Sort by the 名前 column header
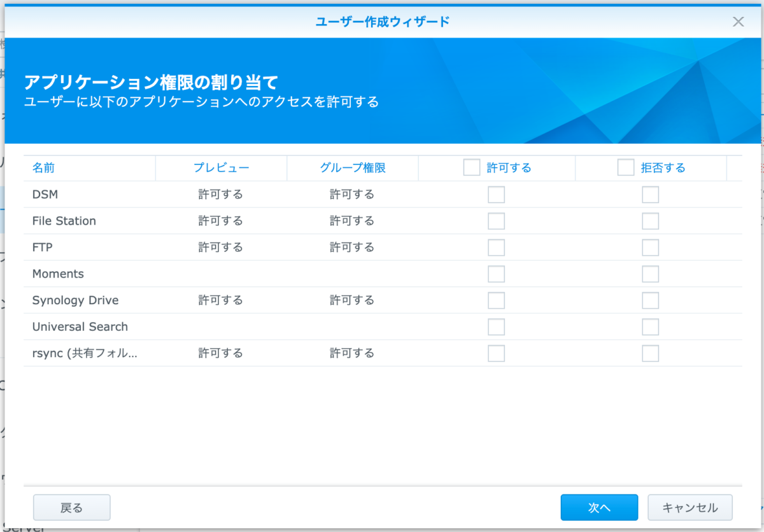The image size is (764, 532). [x=90, y=168]
